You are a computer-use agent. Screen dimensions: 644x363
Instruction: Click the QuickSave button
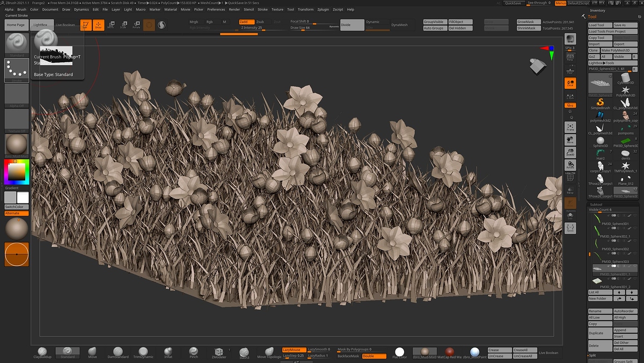click(513, 3)
